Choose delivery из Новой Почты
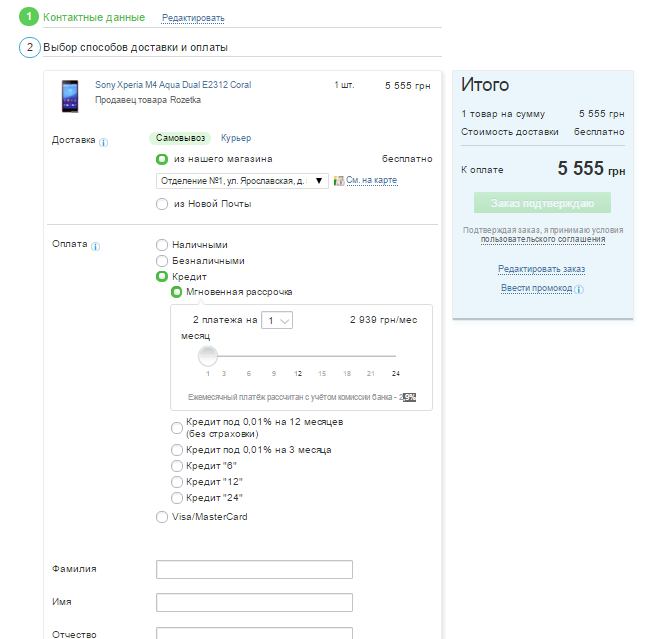The image size is (665, 639). point(162,204)
